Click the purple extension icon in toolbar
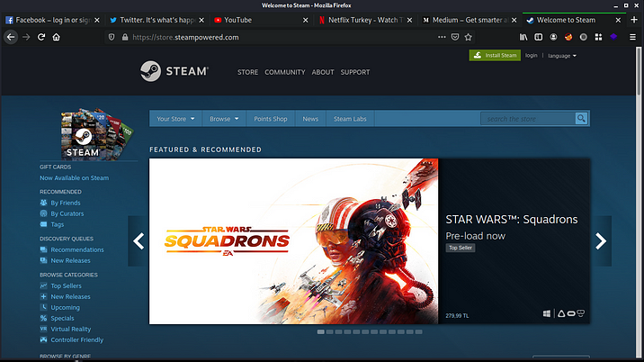Screen dimensions: 644x362 613,37
